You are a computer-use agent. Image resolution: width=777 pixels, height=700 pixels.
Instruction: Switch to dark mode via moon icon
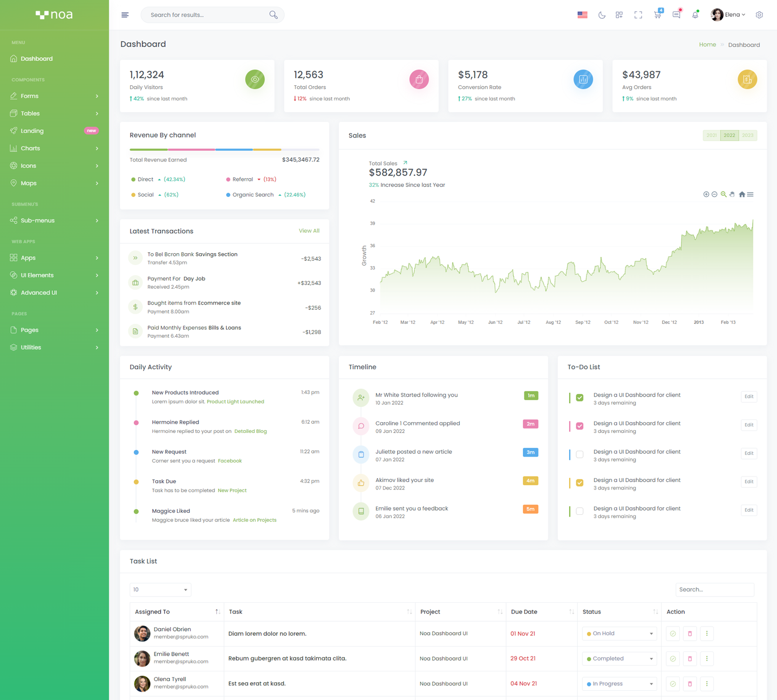point(602,15)
